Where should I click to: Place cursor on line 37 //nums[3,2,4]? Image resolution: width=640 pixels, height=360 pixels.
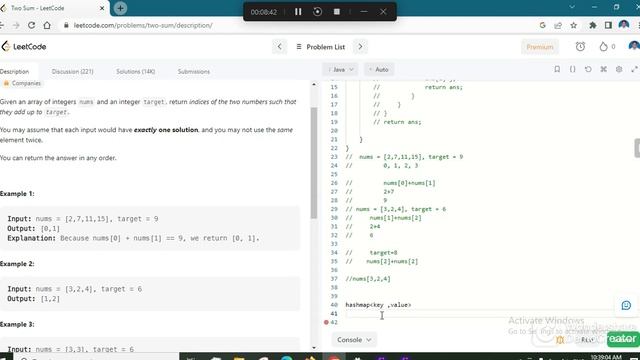pos(368,279)
